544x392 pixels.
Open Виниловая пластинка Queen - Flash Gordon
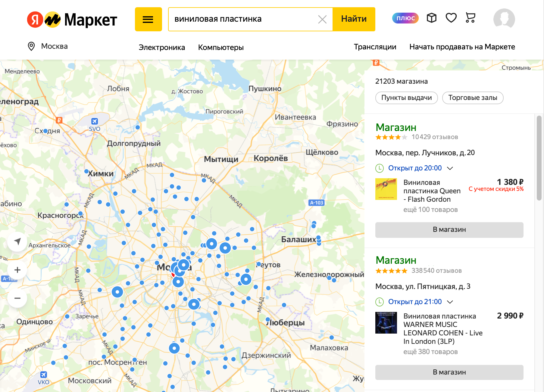(x=432, y=191)
